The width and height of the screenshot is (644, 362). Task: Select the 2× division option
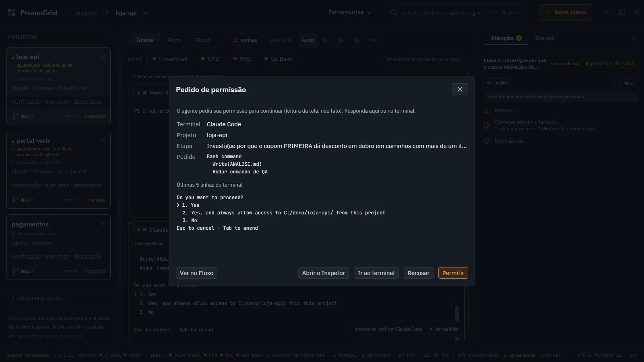pyautogui.click(x=341, y=40)
